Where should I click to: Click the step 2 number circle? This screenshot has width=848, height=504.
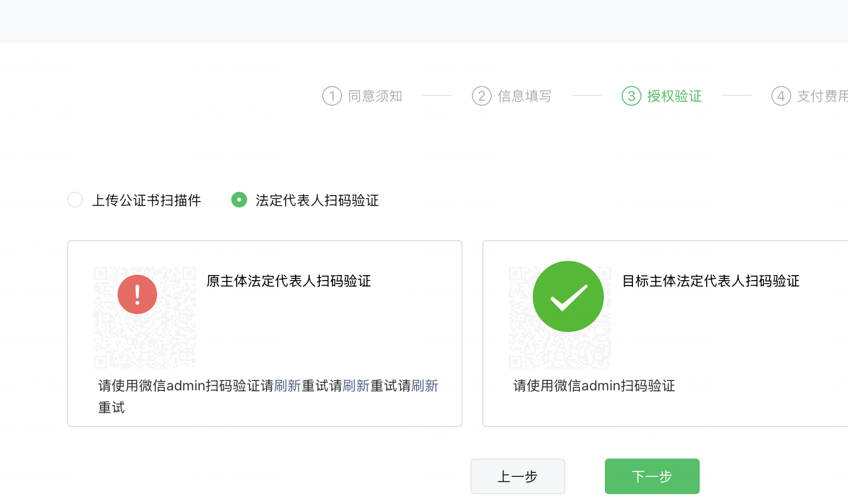point(482,96)
